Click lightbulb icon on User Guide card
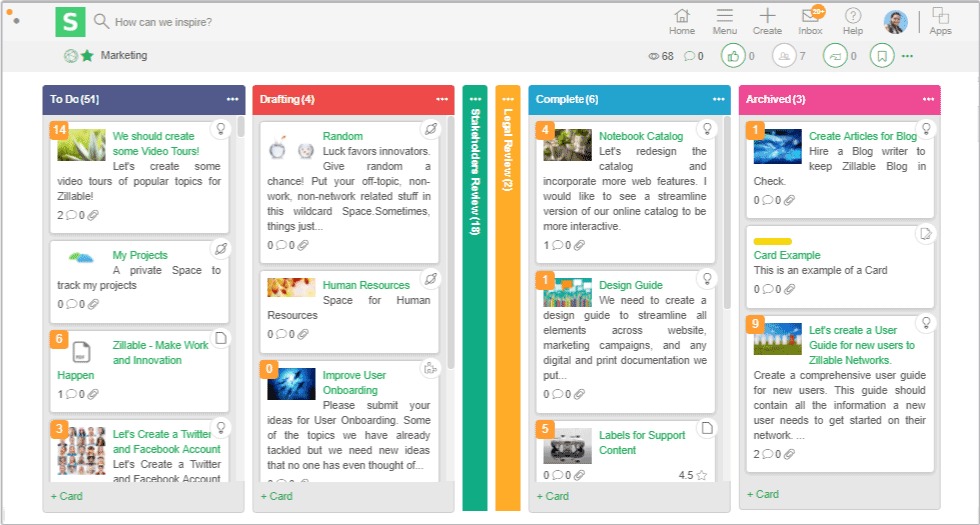 (x=926, y=323)
